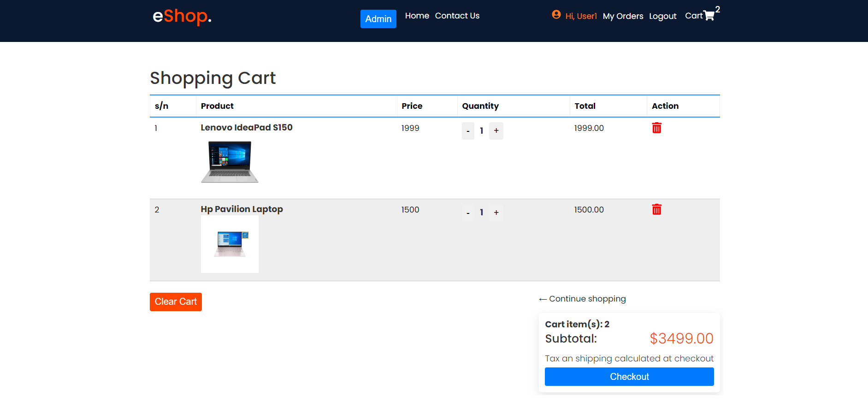Screen dimensions: 868x402
Task: Click the tax and shipping note text
Action: pos(629,359)
